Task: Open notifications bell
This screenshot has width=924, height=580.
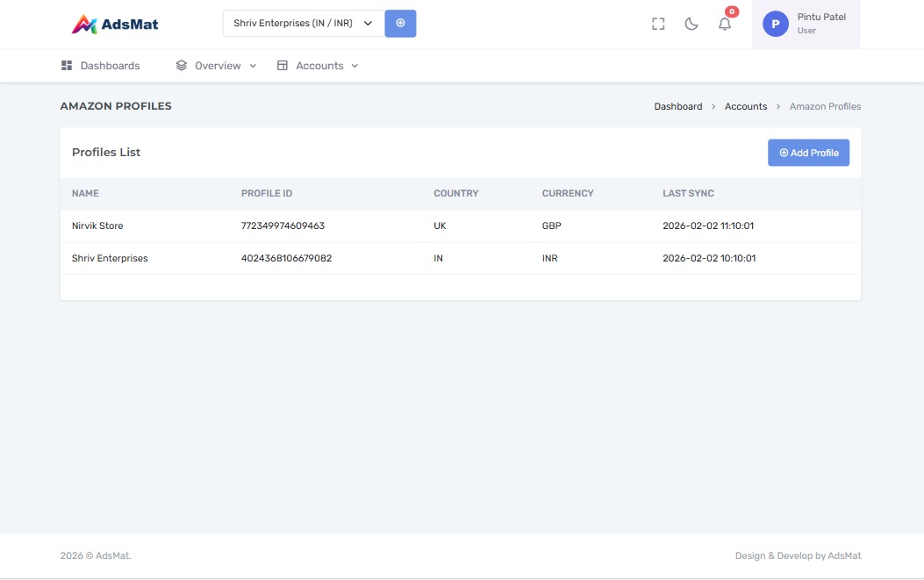Action: (725, 25)
